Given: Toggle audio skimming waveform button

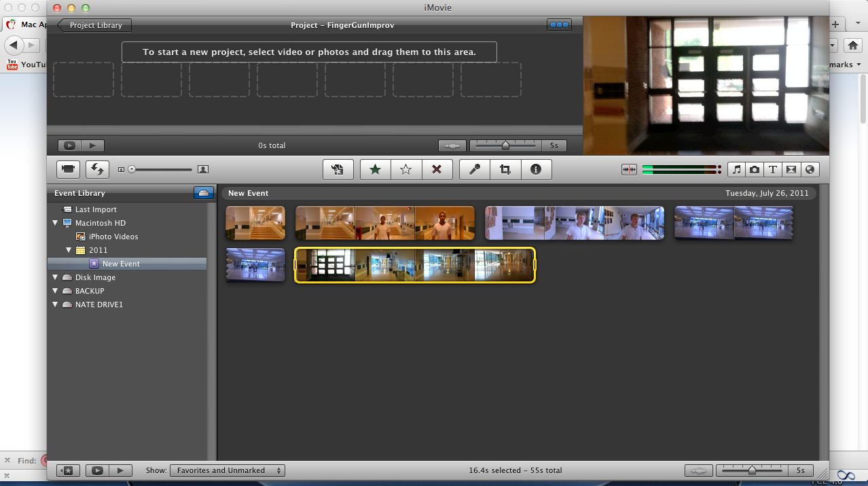Looking at the screenshot, I should [629, 169].
